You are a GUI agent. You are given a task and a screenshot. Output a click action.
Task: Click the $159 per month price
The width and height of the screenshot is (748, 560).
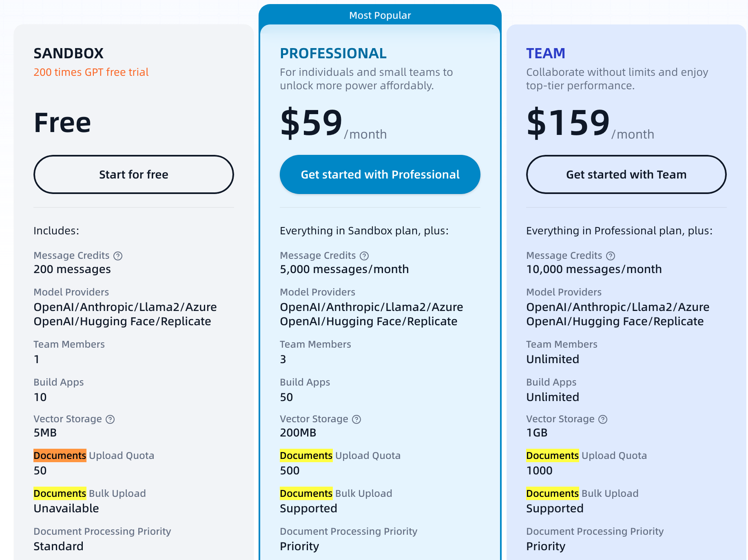(x=590, y=123)
